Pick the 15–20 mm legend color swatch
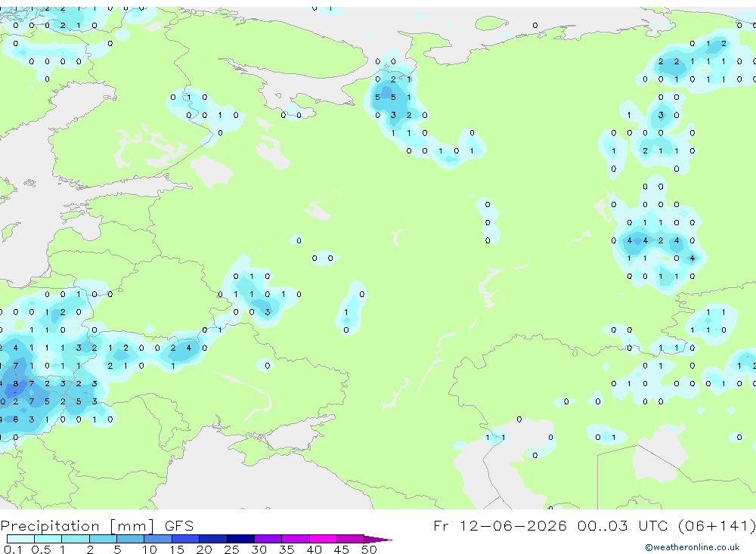756x554 pixels. [186, 539]
